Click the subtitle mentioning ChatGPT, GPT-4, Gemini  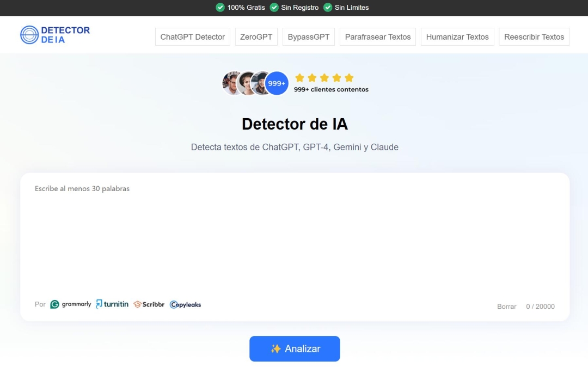pos(295,147)
